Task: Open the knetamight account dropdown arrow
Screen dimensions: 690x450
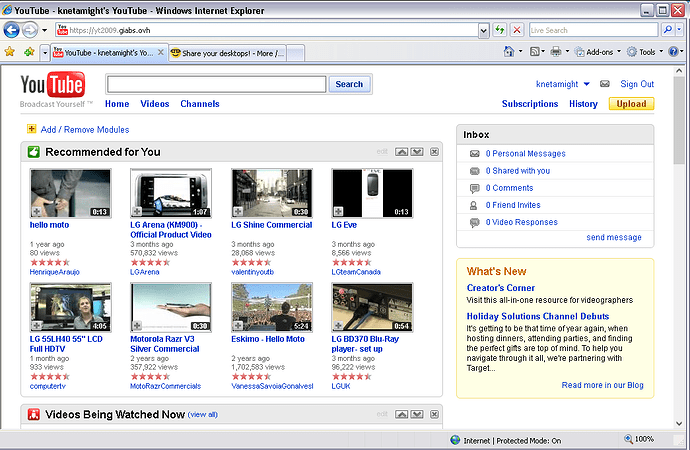Action: (587, 84)
